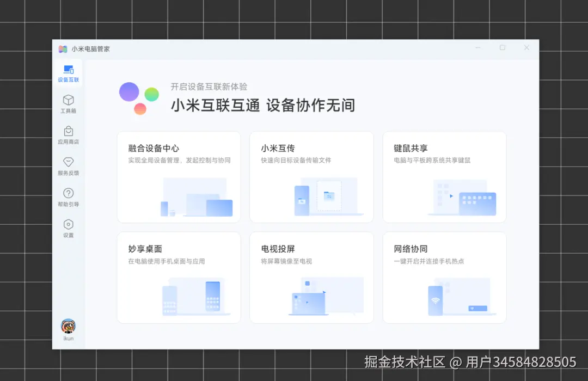Click the 网络协同 wifi hotspot illustration
This screenshot has height=381, width=588.
point(462,297)
